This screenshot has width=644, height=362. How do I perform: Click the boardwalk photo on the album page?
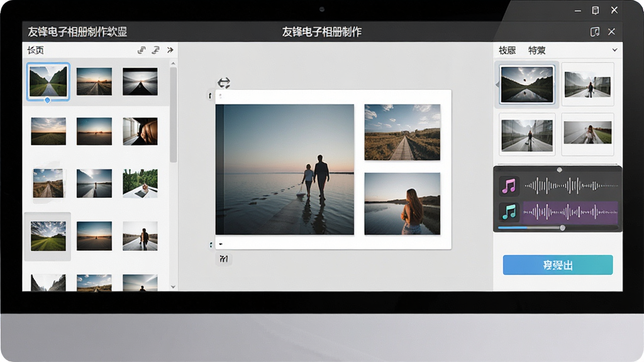click(402, 132)
